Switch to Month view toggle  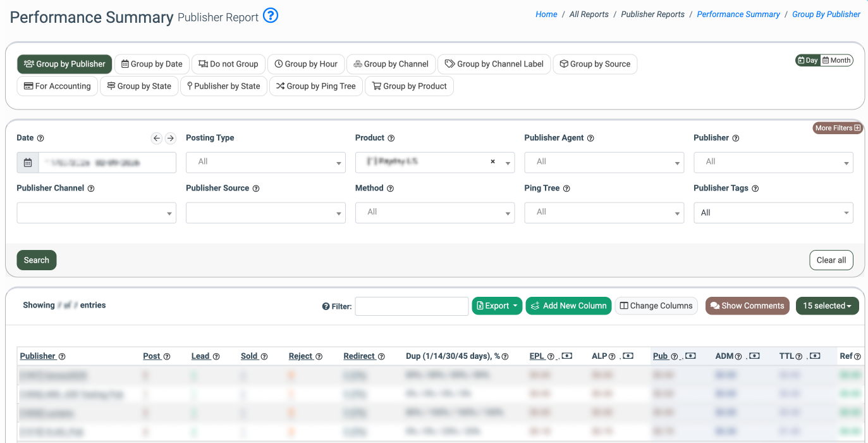(836, 61)
